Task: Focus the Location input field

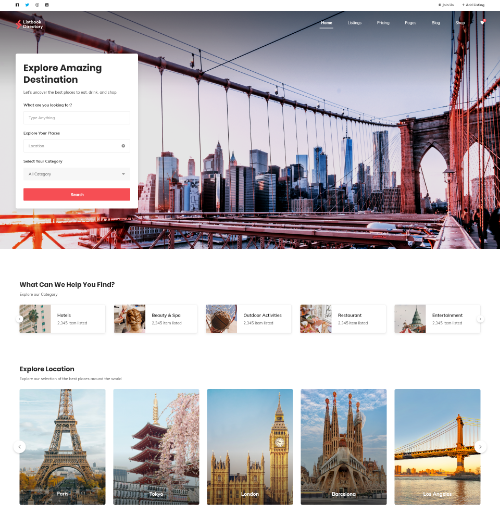Action: [77, 146]
